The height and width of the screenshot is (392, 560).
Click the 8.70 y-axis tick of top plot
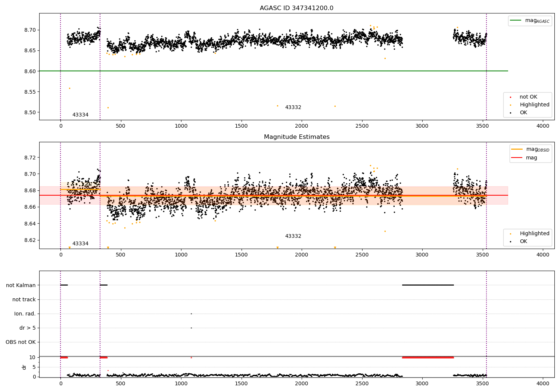[30, 30]
